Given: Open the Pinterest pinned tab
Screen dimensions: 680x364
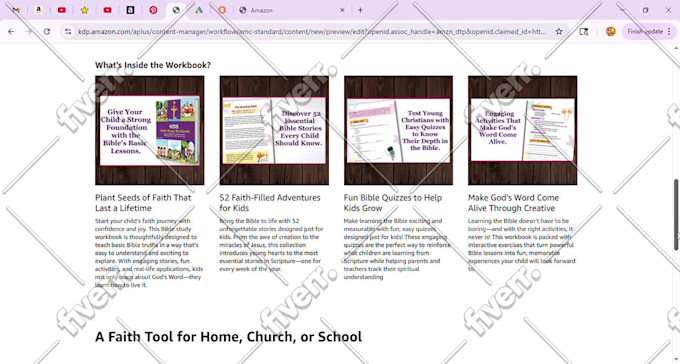Looking at the screenshot, I should [x=153, y=10].
